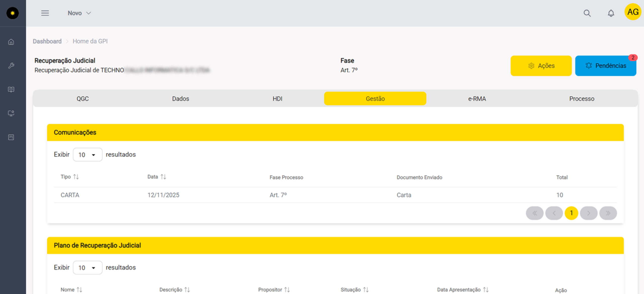Expand the Novo dropdown menu
The image size is (644, 294).
(x=79, y=13)
